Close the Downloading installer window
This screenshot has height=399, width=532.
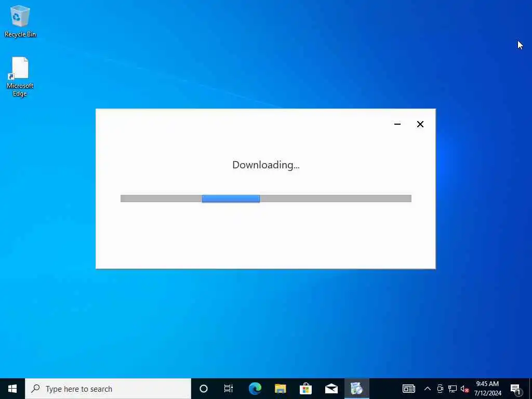[x=420, y=124]
